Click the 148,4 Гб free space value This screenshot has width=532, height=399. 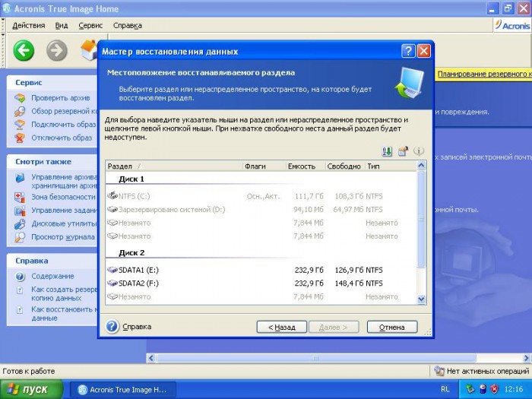tap(349, 283)
